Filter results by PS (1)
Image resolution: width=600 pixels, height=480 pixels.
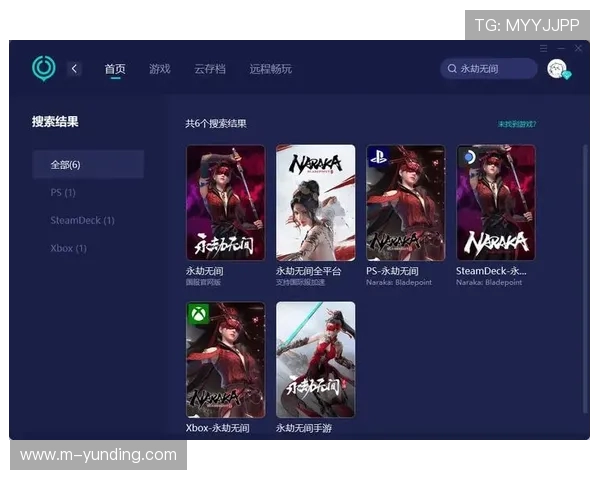click(63, 192)
